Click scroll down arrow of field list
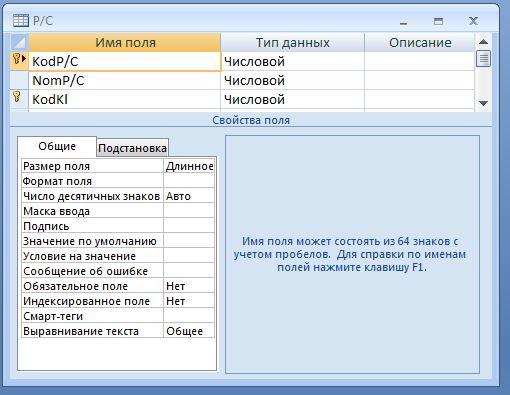The width and height of the screenshot is (510, 395). pos(483,103)
